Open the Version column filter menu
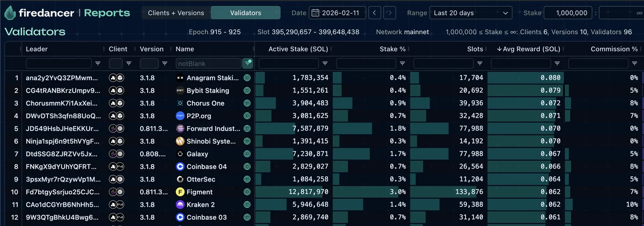Image resolution: width=644 pixels, height=226 pixels. pyautogui.click(x=165, y=63)
